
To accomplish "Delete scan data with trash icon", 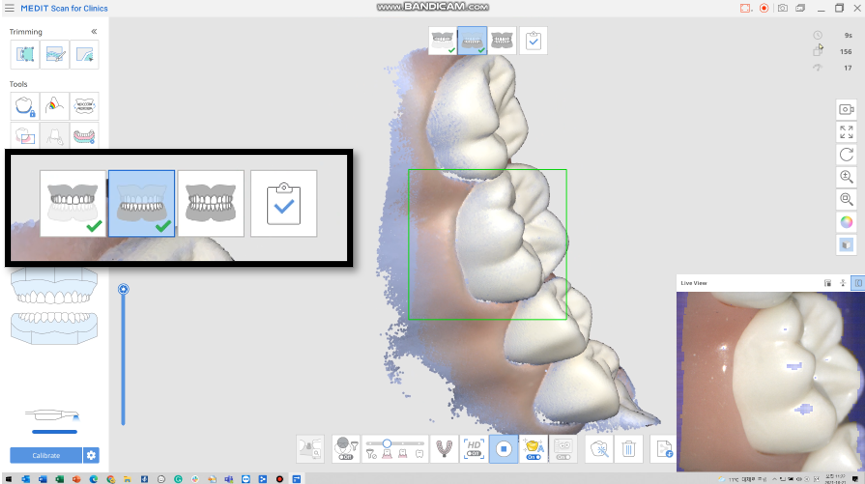I will pyautogui.click(x=629, y=449).
